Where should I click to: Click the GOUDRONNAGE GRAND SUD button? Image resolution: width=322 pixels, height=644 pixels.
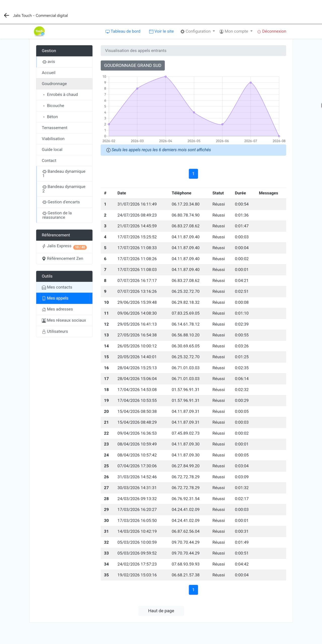[133, 65]
